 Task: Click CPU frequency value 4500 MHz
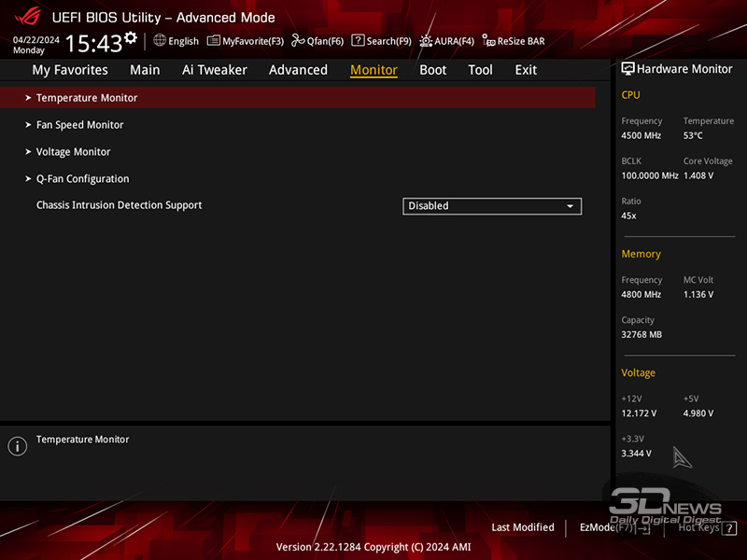641,135
